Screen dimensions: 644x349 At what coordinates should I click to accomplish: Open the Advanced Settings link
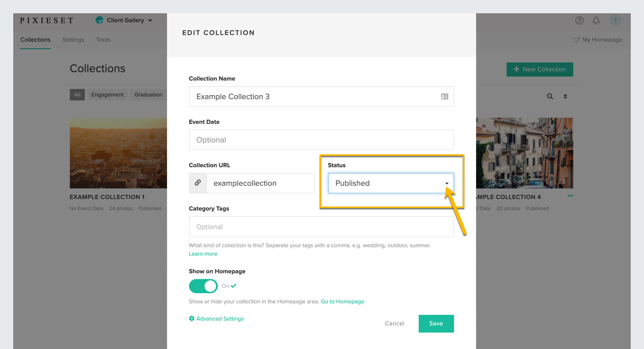pos(216,318)
